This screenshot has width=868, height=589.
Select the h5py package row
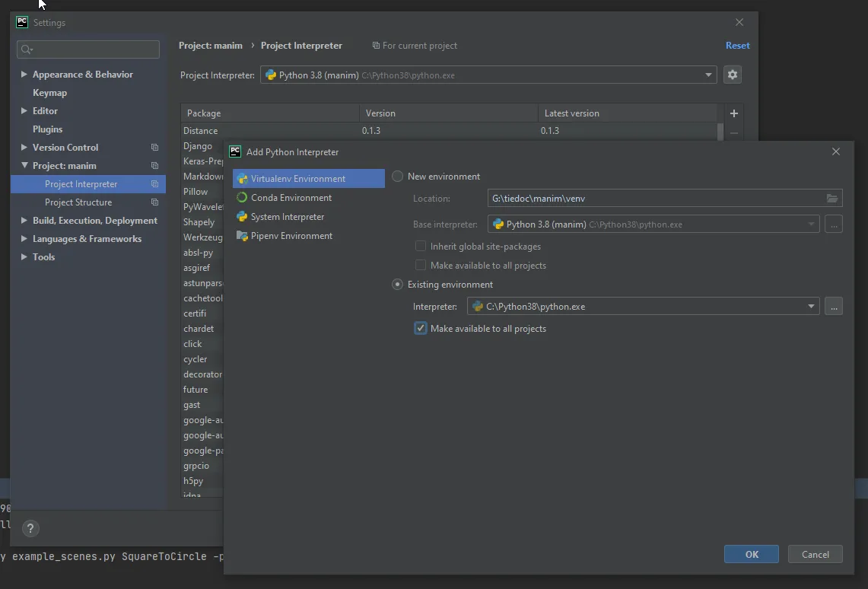coord(202,481)
